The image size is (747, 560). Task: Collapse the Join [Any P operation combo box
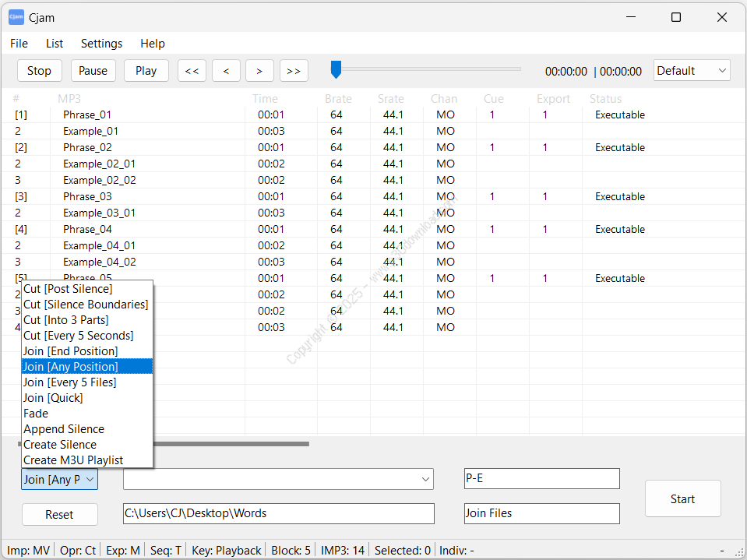pos(59,479)
